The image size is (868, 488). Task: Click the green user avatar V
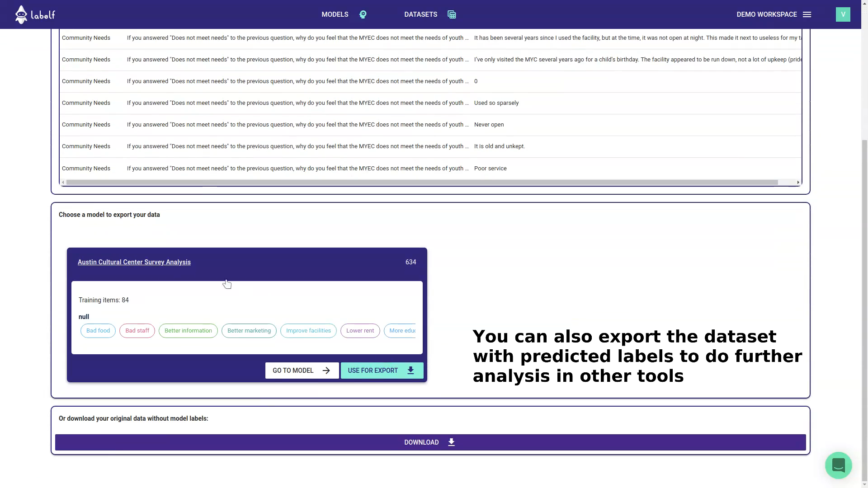tap(843, 14)
